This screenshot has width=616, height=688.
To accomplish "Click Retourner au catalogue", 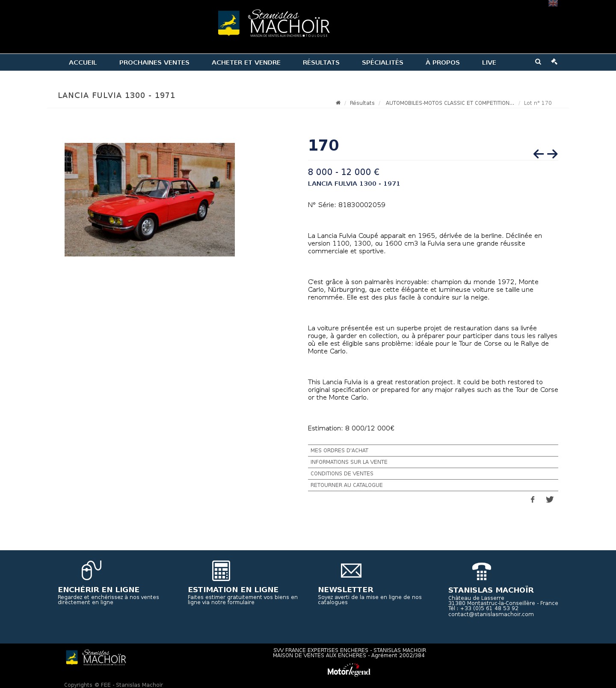I will tap(433, 485).
